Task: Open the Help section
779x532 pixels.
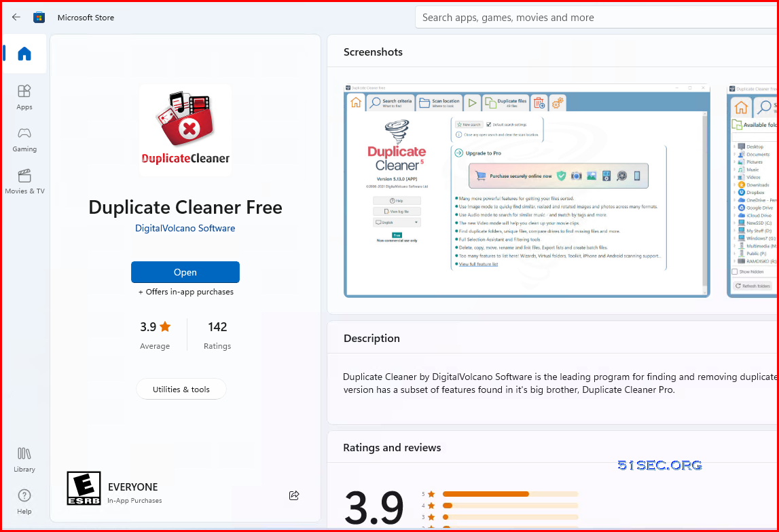Action: (24, 501)
